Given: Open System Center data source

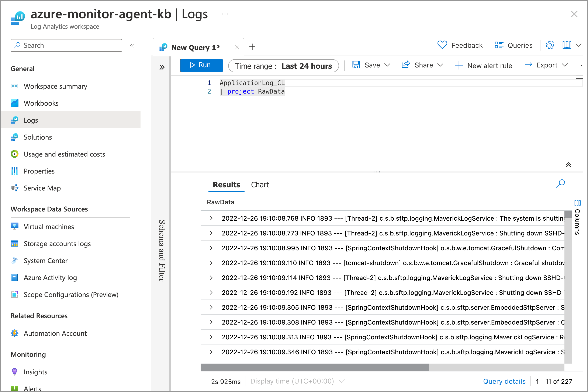Looking at the screenshot, I should [x=45, y=261].
